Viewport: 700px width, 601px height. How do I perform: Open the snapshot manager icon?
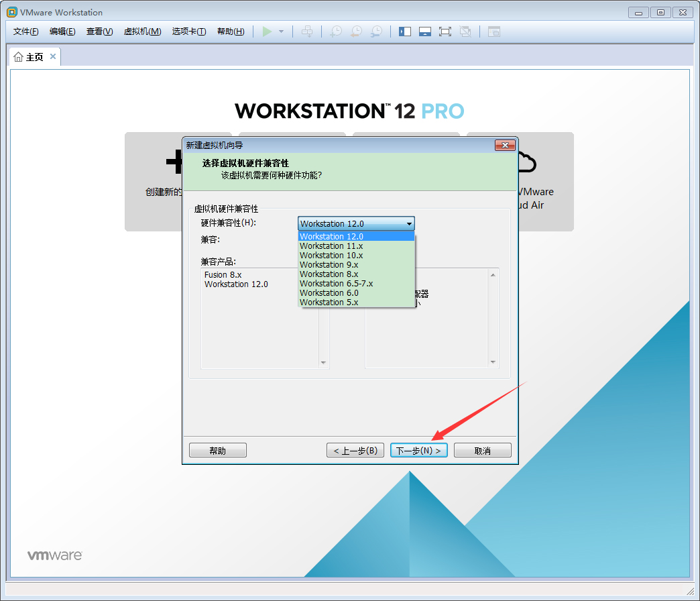point(377,31)
